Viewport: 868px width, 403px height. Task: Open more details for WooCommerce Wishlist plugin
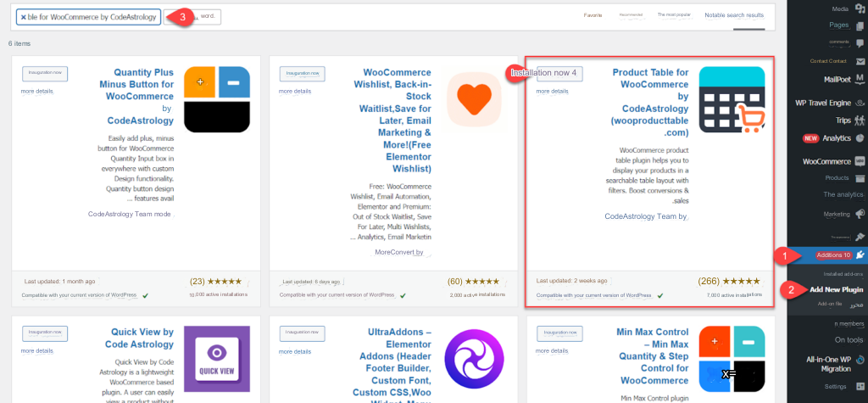point(294,92)
